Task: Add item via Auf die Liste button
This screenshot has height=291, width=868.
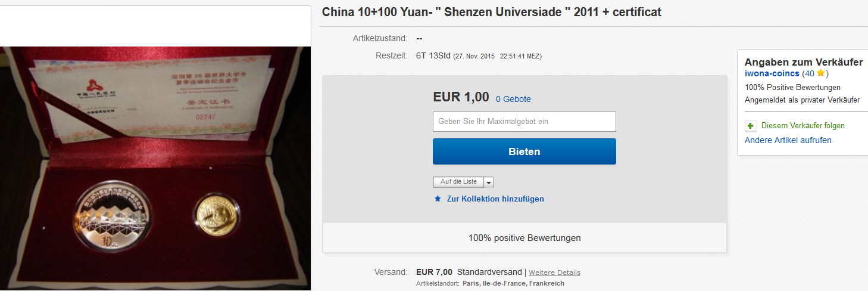Action: pyautogui.click(x=458, y=182)
